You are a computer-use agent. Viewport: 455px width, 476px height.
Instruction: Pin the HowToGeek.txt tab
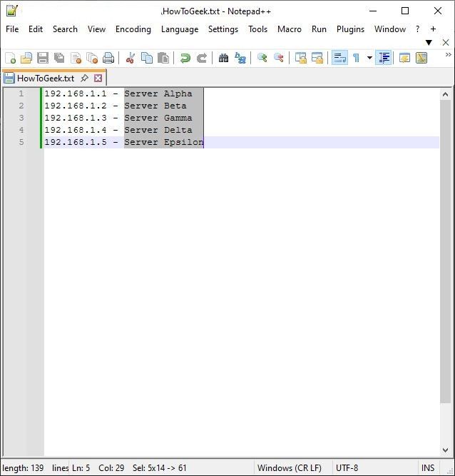84,79
